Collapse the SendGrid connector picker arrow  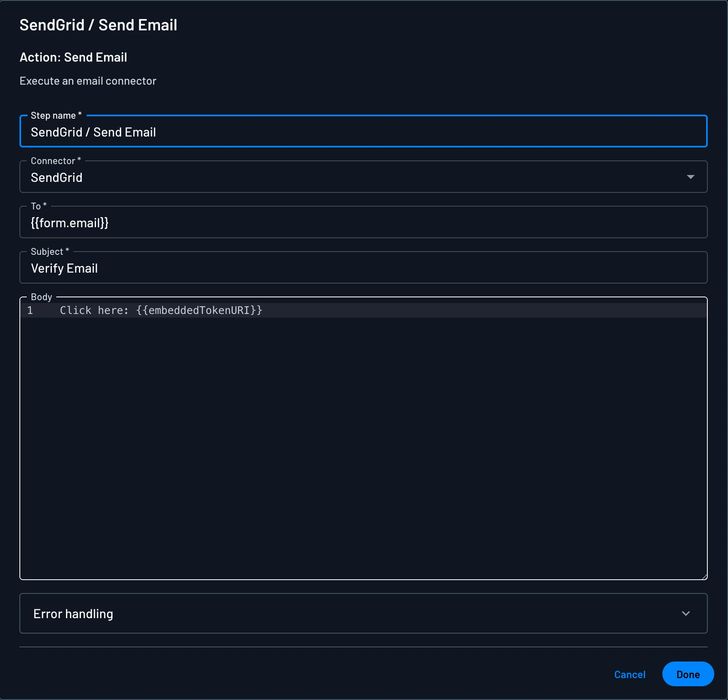click(x=690, y=177)
